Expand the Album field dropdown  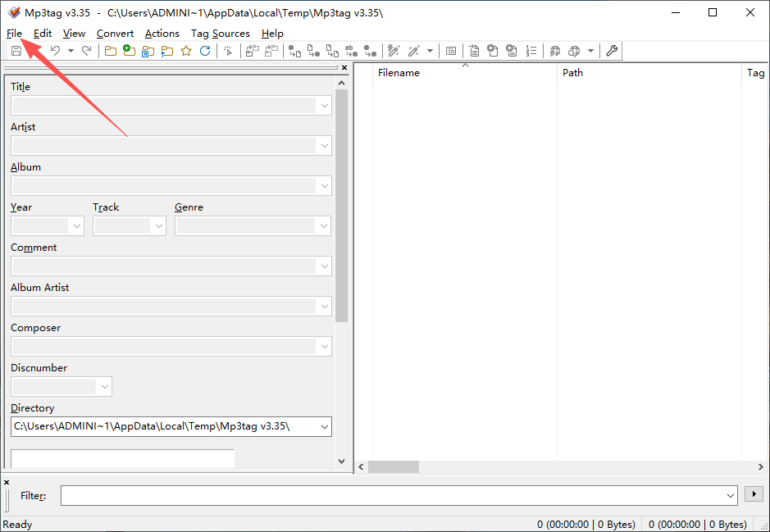point(324,186)
